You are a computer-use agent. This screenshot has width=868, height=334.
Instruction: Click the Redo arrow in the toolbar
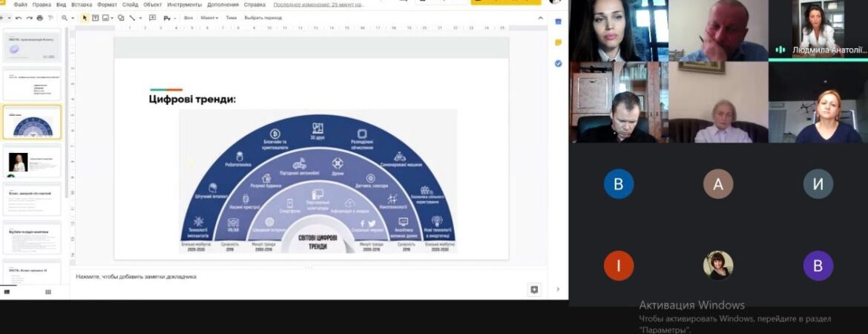pyautogui.click(x=29, y=18)
